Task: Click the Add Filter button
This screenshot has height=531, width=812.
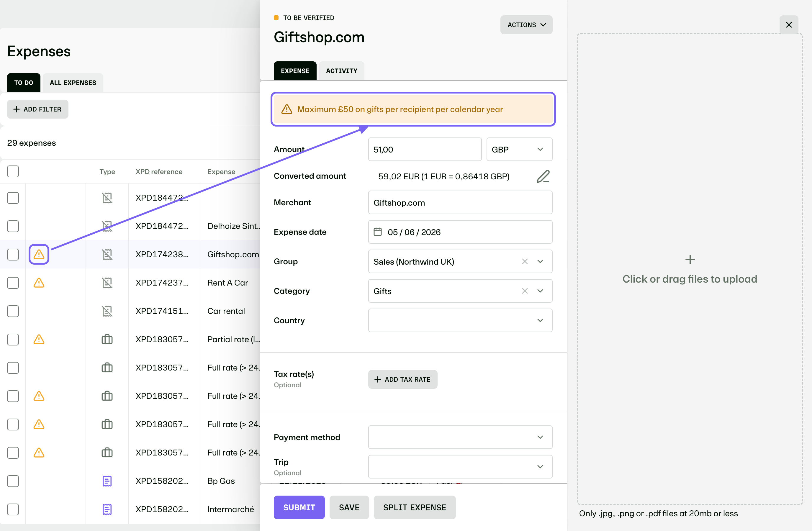Action: [x=37, y=109]
